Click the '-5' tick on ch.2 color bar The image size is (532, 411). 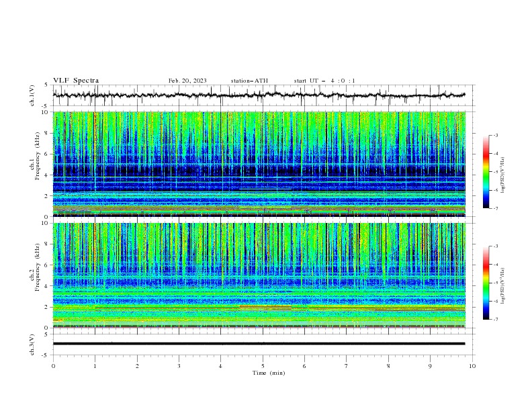tap(496, 283)
